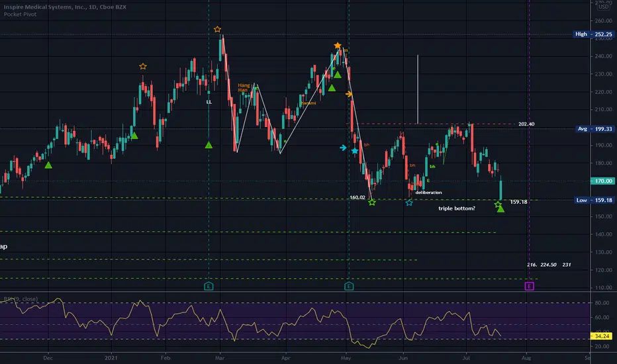Click the High 252.25 price label

(x=594, y=34)
